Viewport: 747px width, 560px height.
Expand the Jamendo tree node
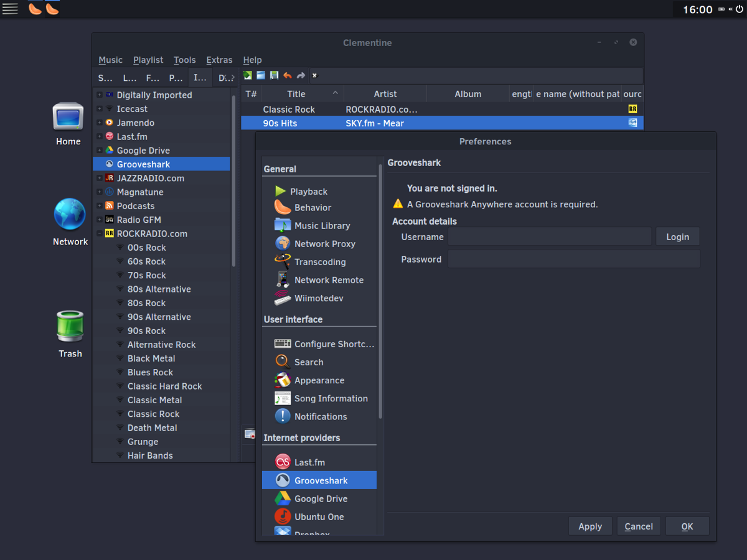click(x=100, y=123)
